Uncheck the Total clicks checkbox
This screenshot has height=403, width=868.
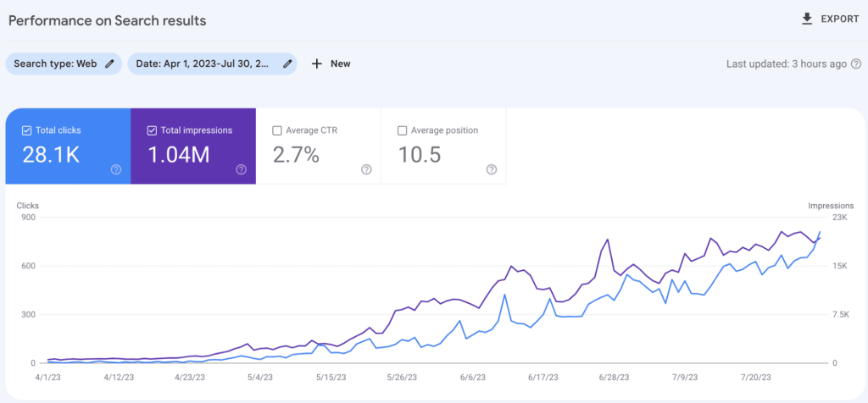coord(27,130)
